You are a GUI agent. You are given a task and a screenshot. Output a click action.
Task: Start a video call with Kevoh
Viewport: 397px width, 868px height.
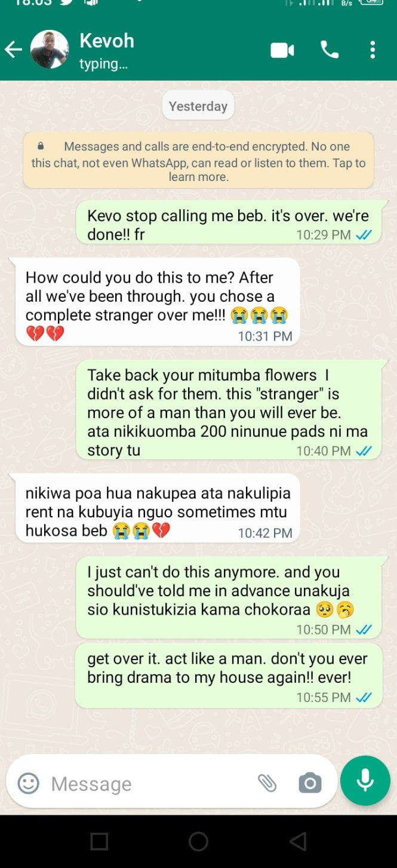282,50
